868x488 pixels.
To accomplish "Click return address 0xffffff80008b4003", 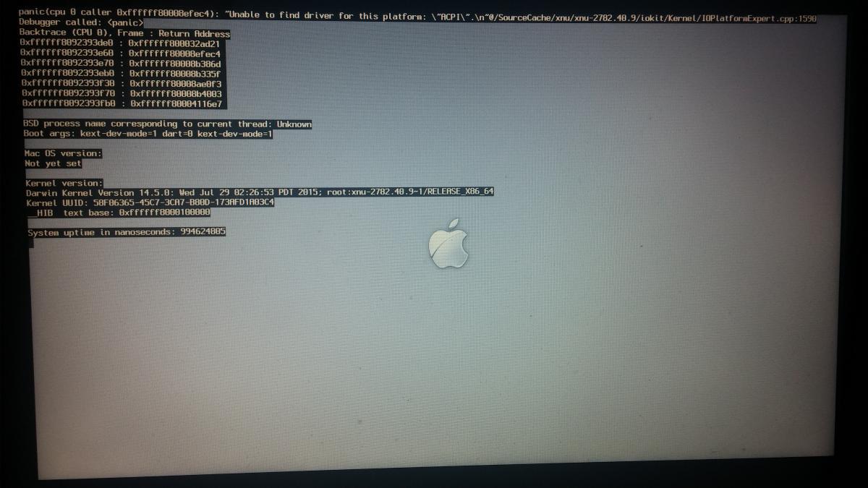I will point(175,94).
